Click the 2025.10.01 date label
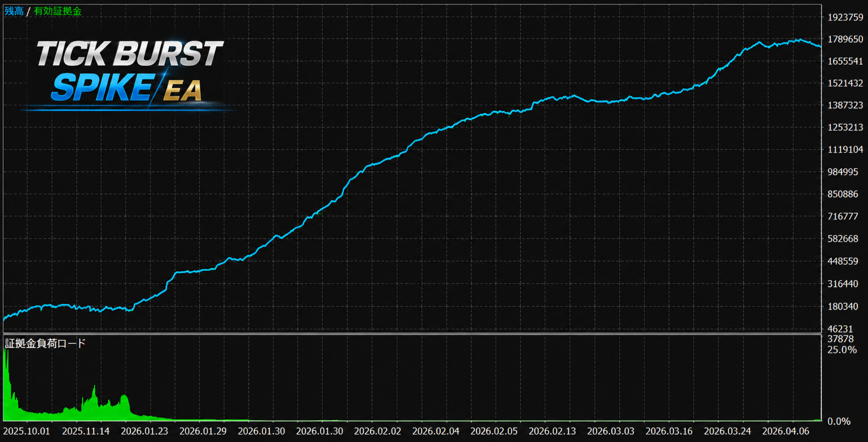Image resolution: width=868 pixels, height=442 pixels. tap(27, 431)
